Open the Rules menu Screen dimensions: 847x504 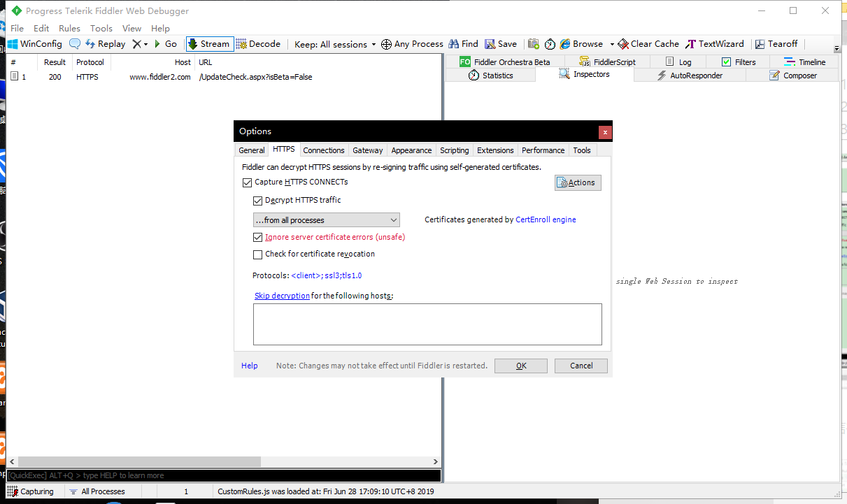[x=69, y=28]
